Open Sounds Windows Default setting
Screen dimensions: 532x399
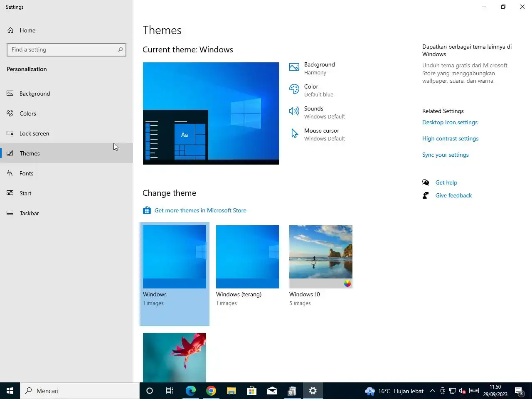pyautogui.click(x=325, y=113)
